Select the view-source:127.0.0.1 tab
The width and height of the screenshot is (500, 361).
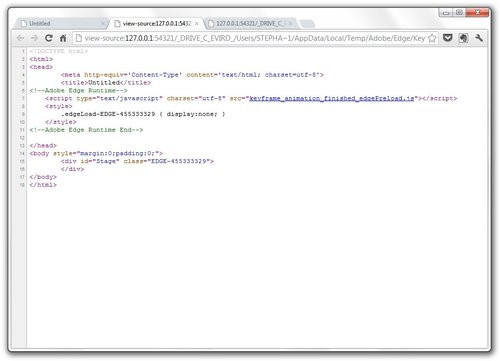point(156,23)
